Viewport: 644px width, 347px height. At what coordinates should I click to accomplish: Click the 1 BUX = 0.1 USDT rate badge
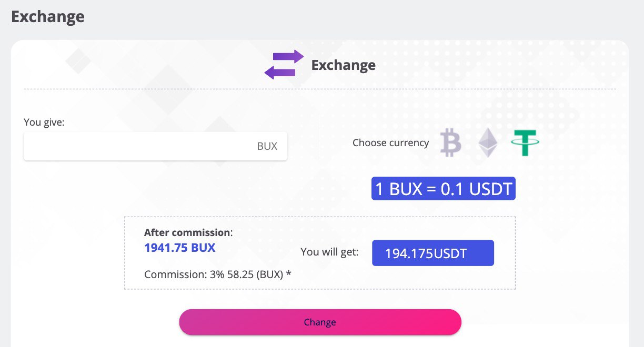click(444, 189)
